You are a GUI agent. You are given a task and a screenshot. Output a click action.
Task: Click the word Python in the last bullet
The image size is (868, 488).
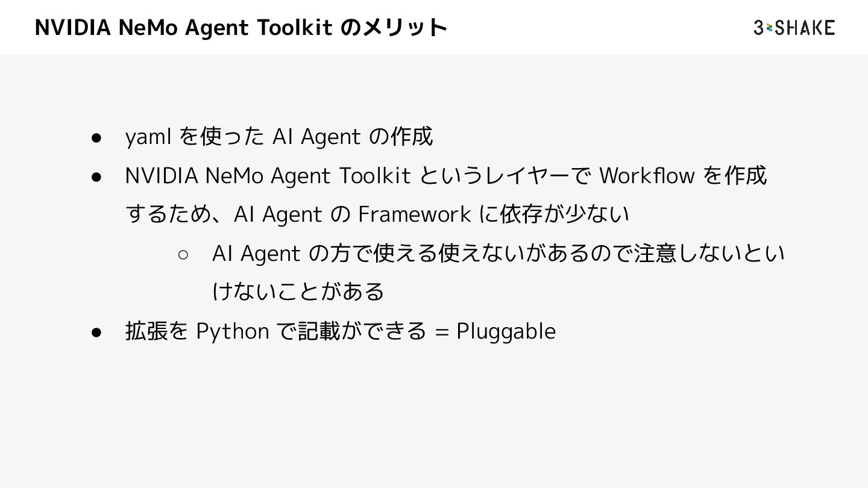[x=233, y=332]
